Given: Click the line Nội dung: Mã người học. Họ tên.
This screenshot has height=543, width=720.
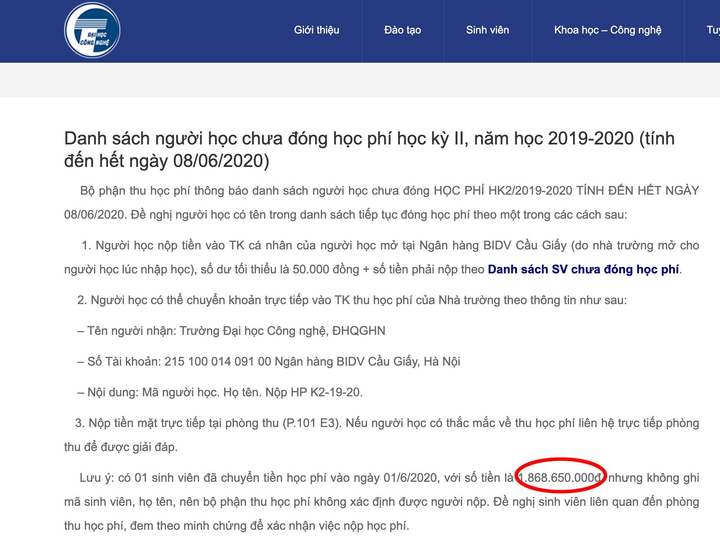Looking at the screenshot, I should click(x=220, y=392).
